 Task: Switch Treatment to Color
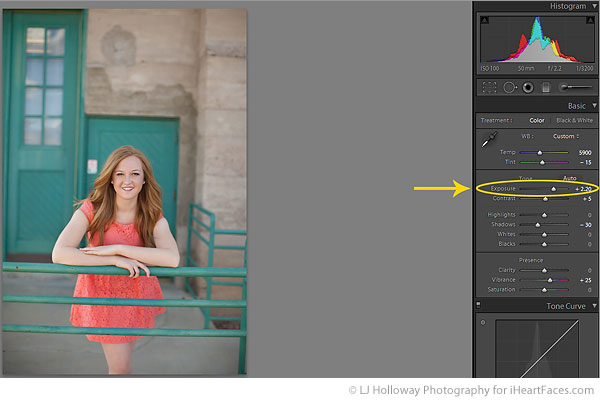(x=536, y=120)
